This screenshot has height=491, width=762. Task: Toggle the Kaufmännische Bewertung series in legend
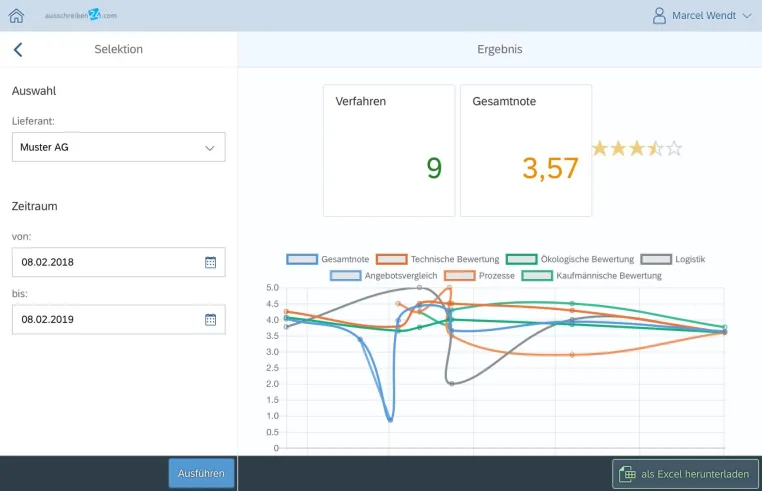coord(591,276)
